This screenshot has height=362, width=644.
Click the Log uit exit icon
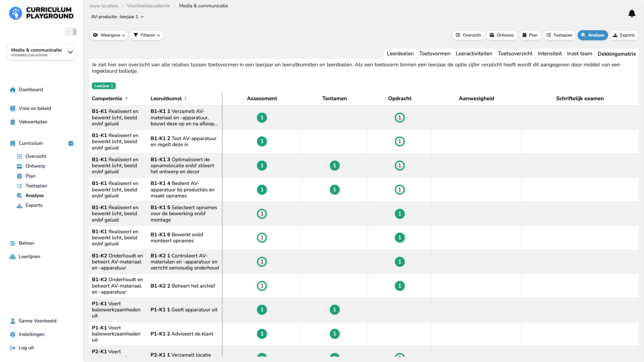point(13,348)
